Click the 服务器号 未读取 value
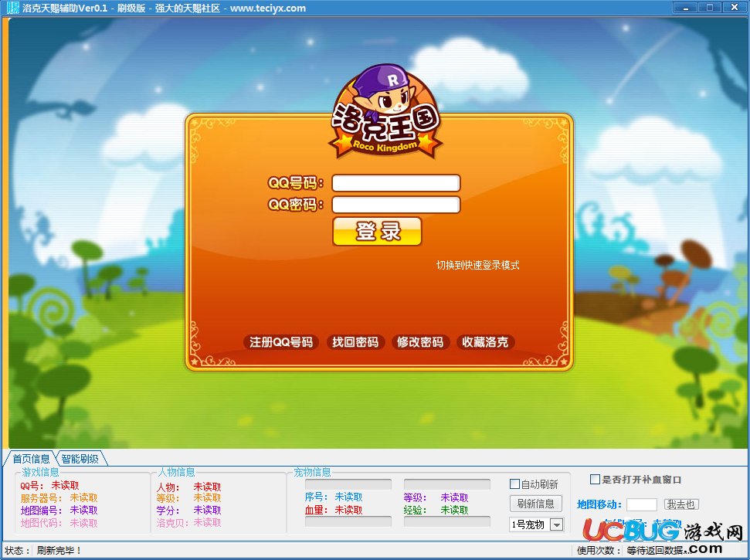The image size is (750, 560). [83, 498]
